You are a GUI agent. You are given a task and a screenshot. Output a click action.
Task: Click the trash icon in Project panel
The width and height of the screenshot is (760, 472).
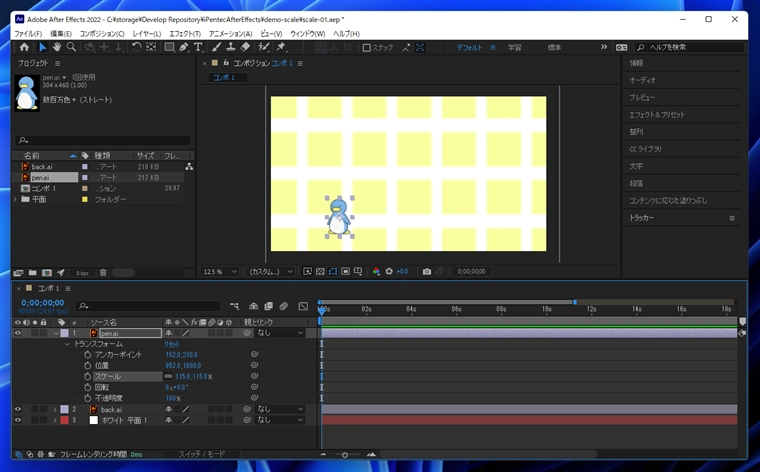point(102,272)
